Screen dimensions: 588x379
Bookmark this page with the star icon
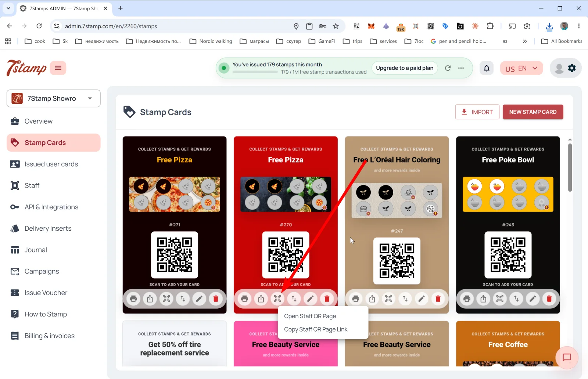(336, 26)
